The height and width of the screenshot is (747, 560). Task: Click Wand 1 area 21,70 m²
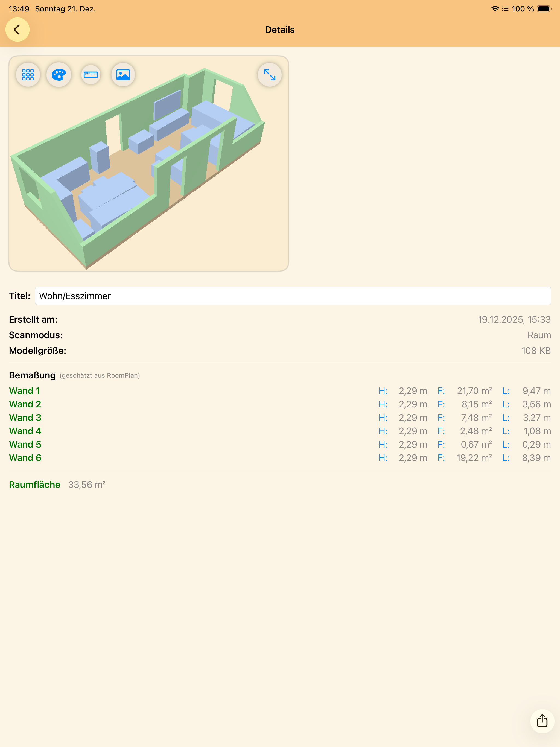tap(474, 391)
